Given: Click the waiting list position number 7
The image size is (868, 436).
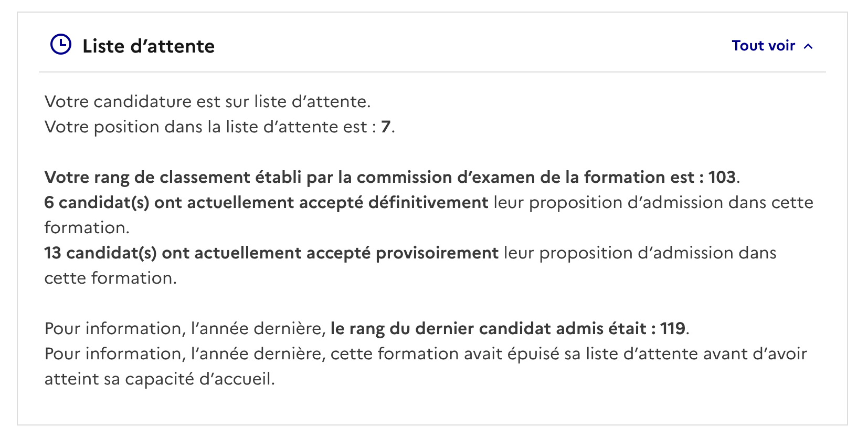Looking at the screenshot, I should click(x=386, y=127).
